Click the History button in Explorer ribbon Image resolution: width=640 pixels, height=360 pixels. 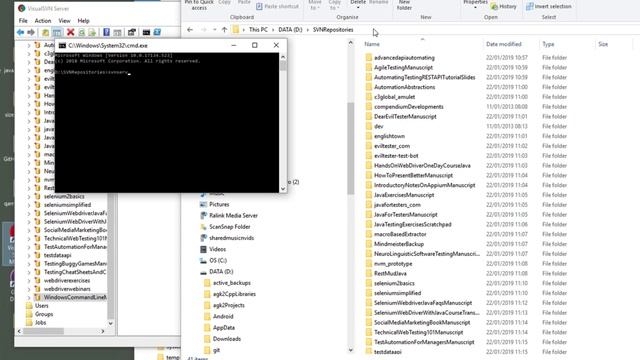click(x=504, y=7)
